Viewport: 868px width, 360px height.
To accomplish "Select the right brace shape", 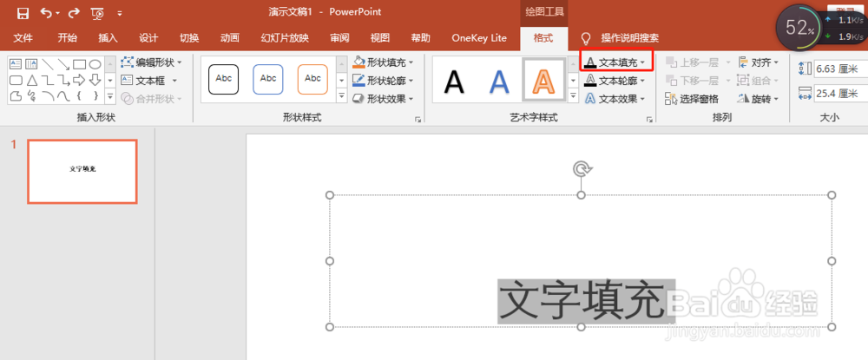I will pyautogui.click(x=95, y=96).
